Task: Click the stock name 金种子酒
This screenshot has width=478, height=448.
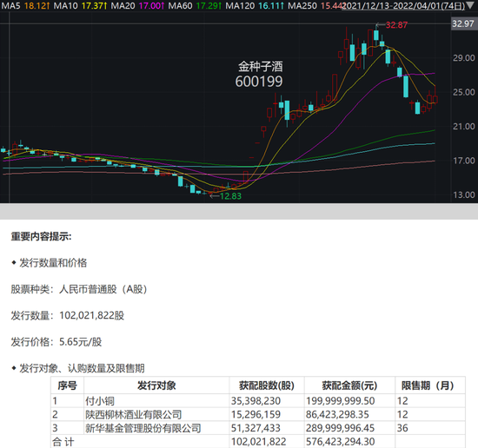Action: coord(261,66)
